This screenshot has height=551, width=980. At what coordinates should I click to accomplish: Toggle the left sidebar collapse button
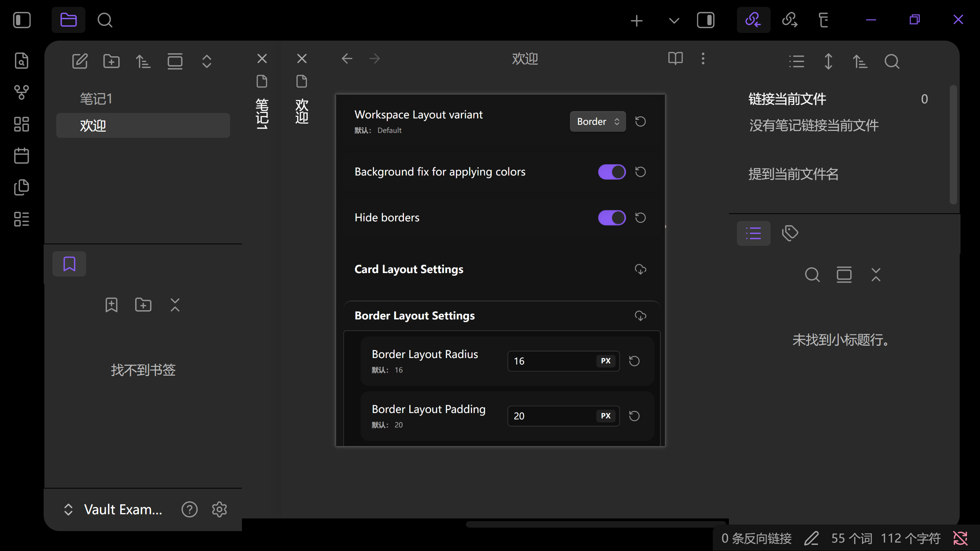22,20
